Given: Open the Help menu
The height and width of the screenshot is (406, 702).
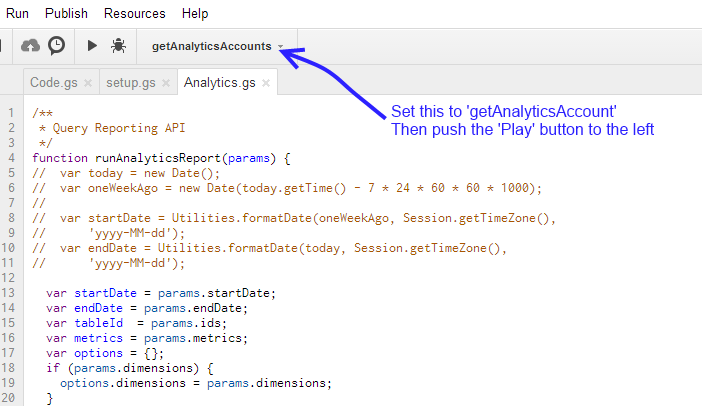Looking at the screenshot, I should point(195,13).
